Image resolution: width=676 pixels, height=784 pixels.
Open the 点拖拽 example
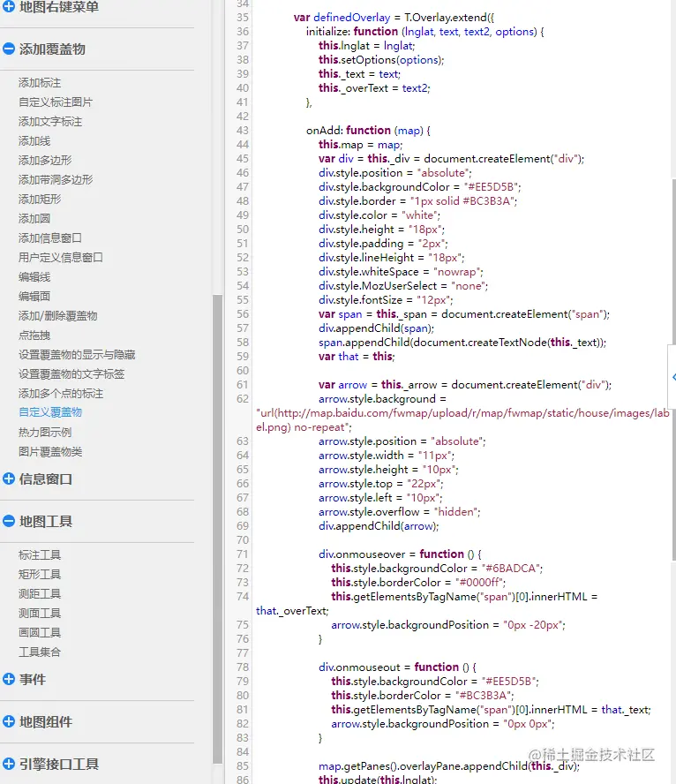(x=34, y=335)
